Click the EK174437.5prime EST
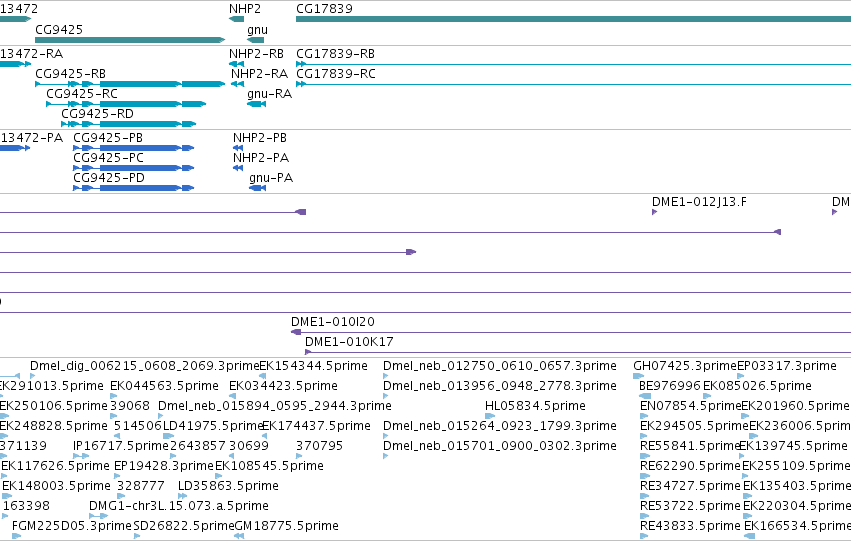 click(x=316, y=426)
